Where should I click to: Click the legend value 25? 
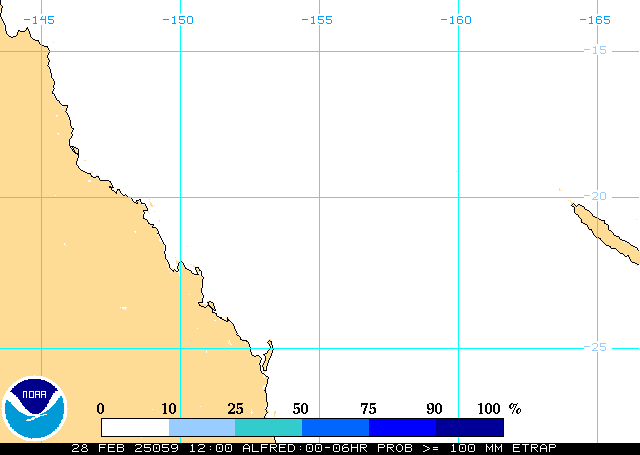(236, 408)
